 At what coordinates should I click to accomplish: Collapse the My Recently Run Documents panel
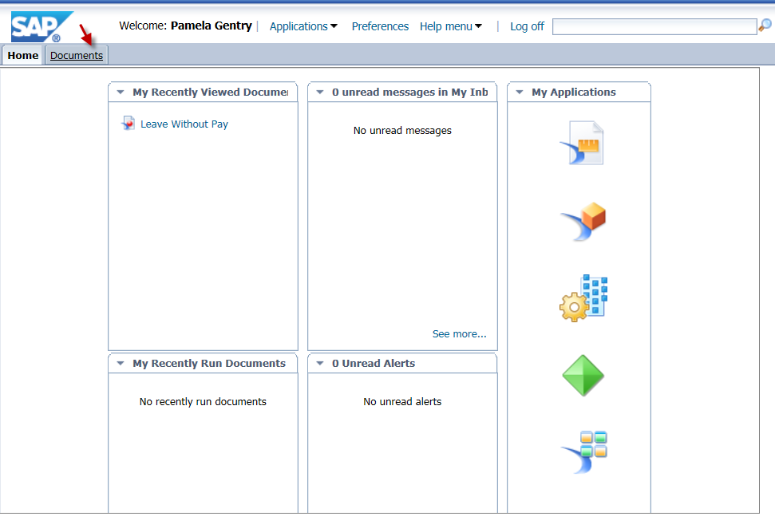coord(121,363)
